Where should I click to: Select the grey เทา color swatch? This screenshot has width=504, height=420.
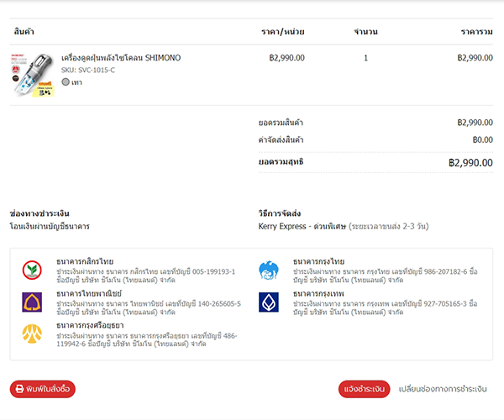[x=66, y=82]
